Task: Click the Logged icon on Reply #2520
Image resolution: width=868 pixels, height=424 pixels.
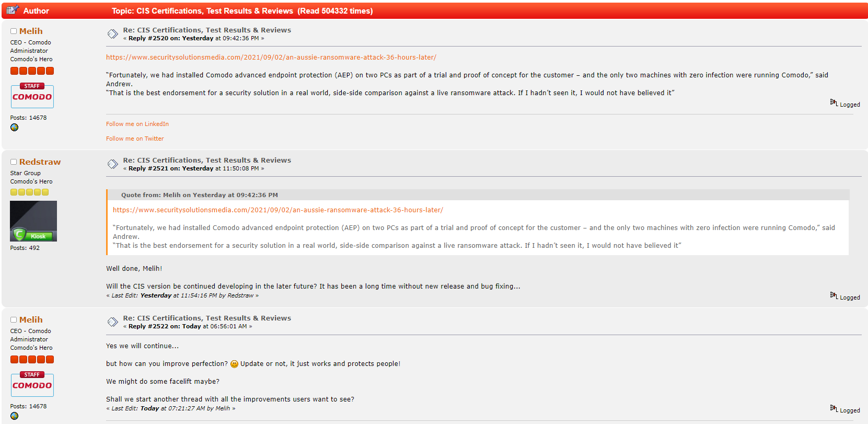Action: 834,102
